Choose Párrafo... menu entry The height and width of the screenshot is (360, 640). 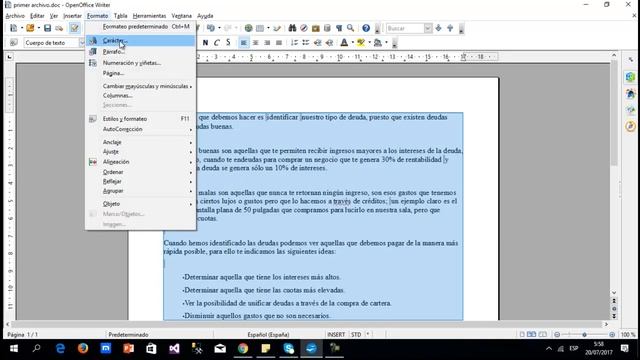[141, 52]
